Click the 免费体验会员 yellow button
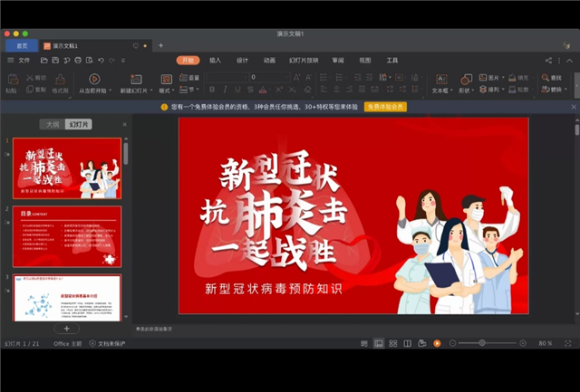Screen dimensions: 580x392 (x=385, y=107)
